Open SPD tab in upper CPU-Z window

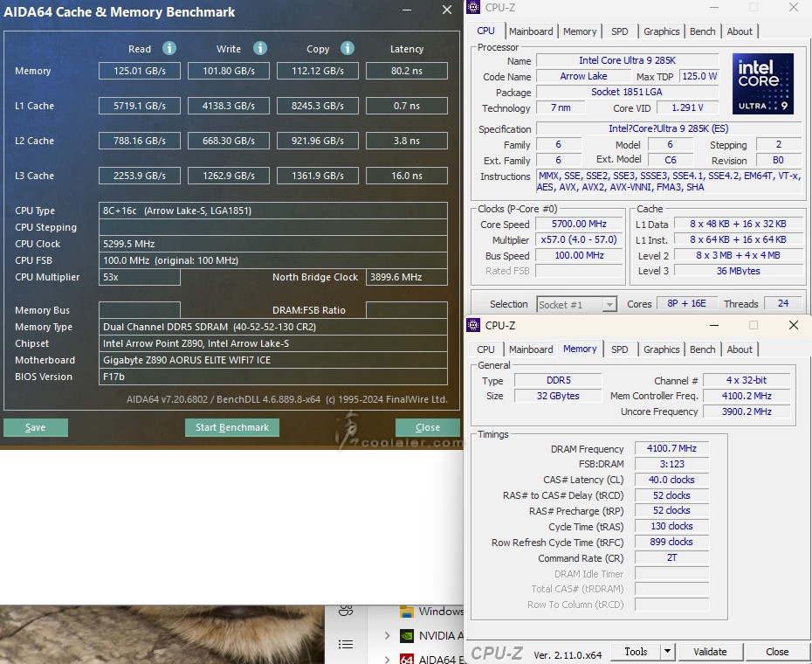coord(619,31)
